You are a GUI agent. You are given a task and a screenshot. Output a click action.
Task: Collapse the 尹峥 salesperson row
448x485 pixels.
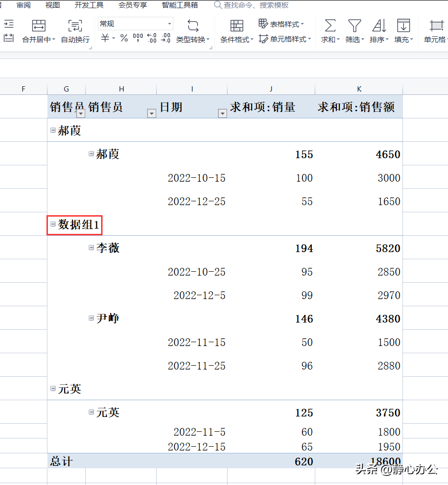pyautogui.click(x=91, y=318)
